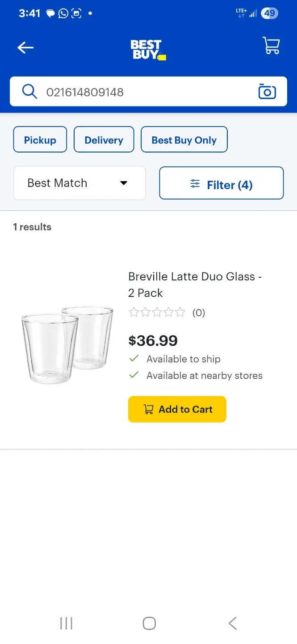Open the shopping cart icon
Screen dimensions: 297x644
pos(271,46)
